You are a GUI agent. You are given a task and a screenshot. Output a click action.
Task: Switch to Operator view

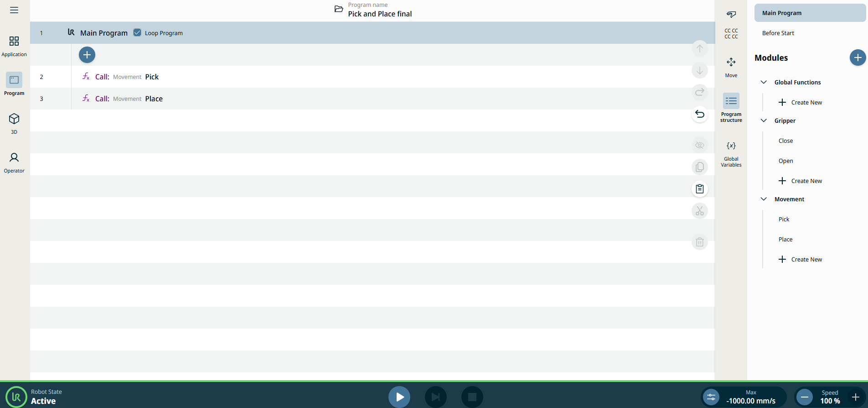[14, 162]
